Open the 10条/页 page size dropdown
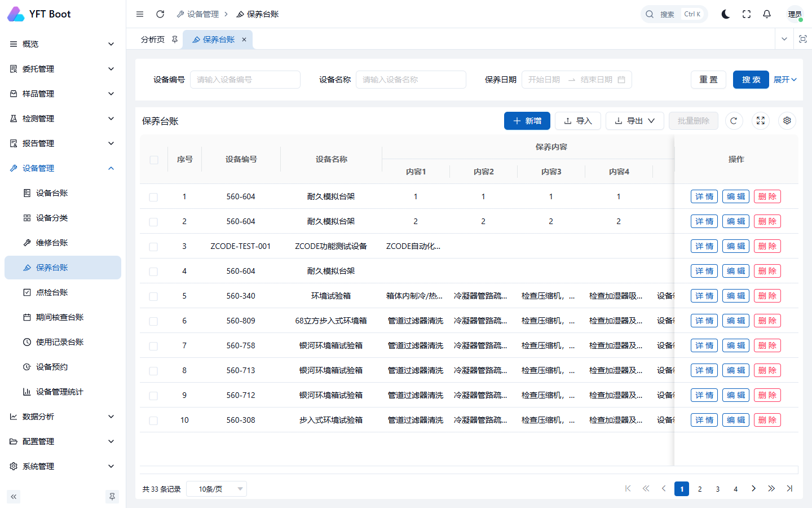This screenshot has height=508, width=812. [216, 489]
